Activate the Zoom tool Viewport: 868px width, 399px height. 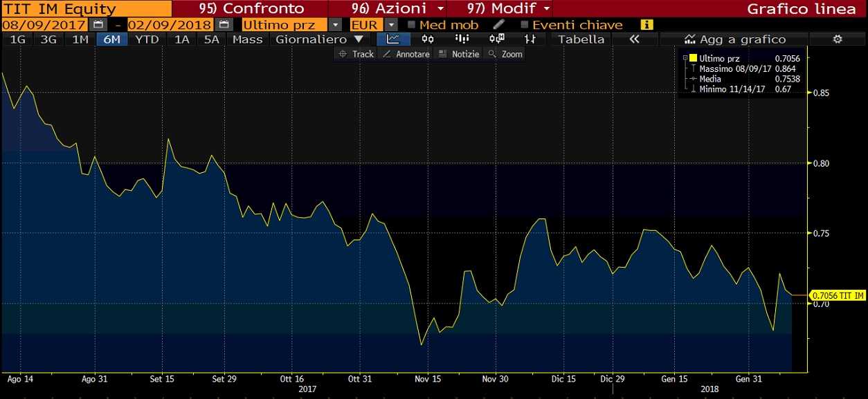click(x=505, y=54)
